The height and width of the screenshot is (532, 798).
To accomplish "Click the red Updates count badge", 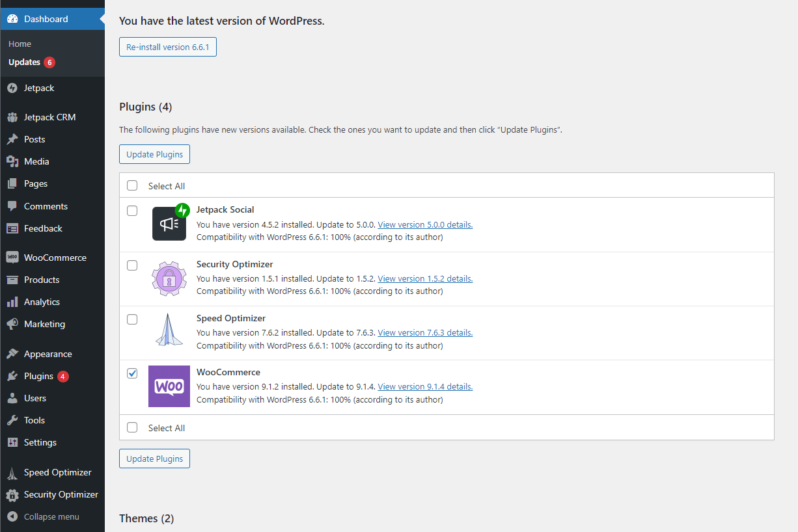I will [x=49, y=62].
